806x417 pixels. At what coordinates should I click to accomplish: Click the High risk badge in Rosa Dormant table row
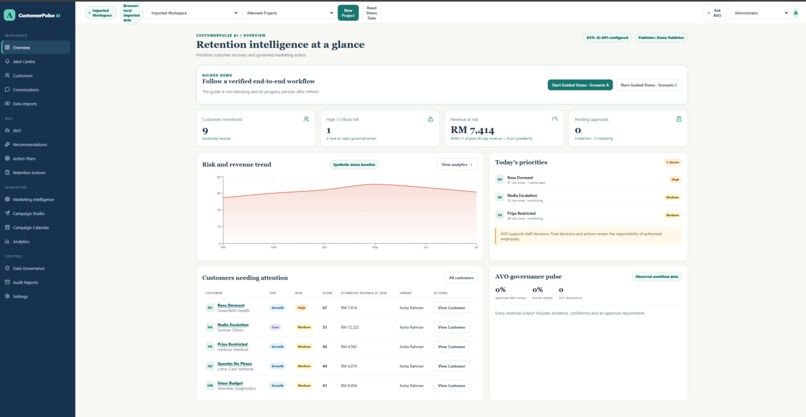coord(301,307)
